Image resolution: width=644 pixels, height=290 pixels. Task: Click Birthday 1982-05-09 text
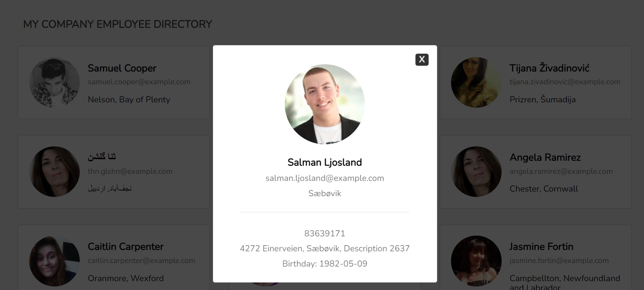point(325,264)
